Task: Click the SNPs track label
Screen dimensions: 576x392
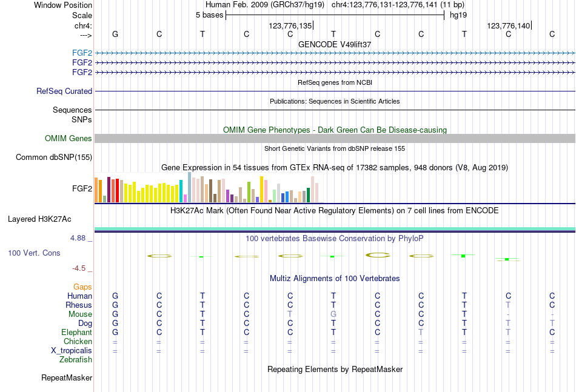Action: coord(82,119)
